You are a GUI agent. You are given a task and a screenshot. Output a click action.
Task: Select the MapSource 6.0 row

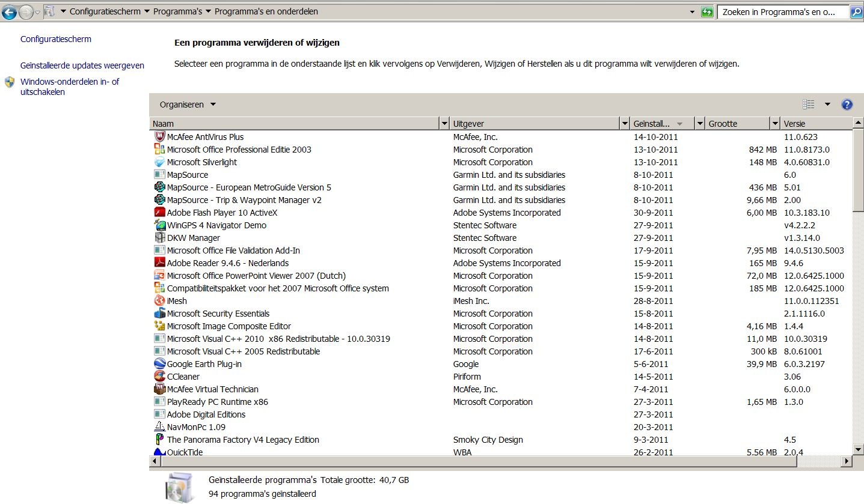coord(501,175)
